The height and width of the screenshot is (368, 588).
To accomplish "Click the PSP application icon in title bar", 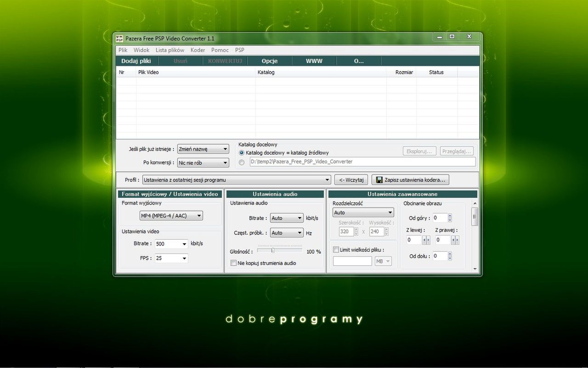I will click(x=119, y=38).
